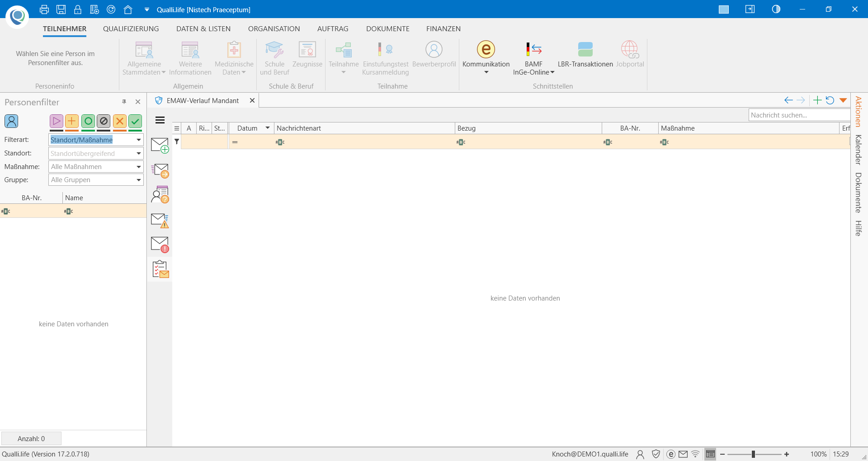Open the orange triangle dropdown
Image resolution: width=868 pixels, height=461 pixels.
843,100
